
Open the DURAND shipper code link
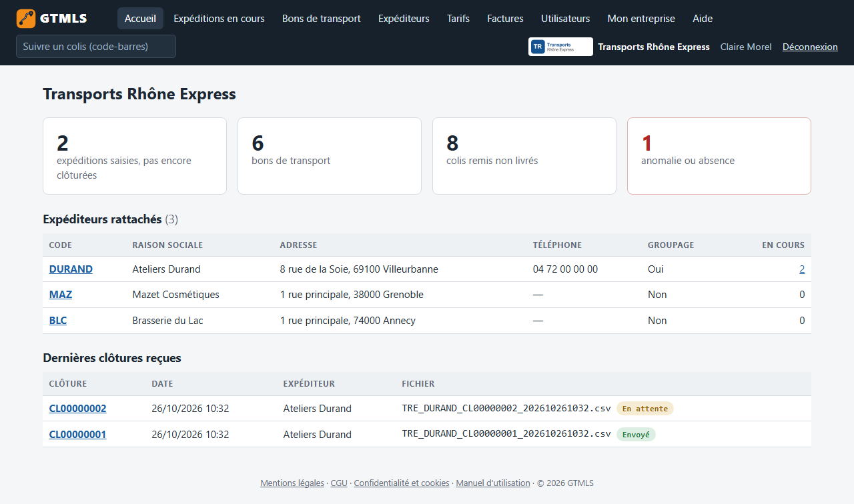[x=71, y=269]
